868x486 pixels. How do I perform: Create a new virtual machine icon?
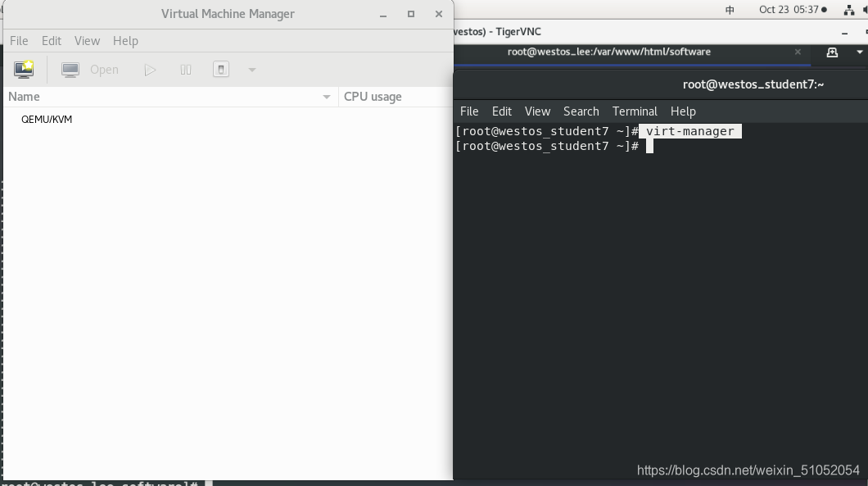click(24, 70)
